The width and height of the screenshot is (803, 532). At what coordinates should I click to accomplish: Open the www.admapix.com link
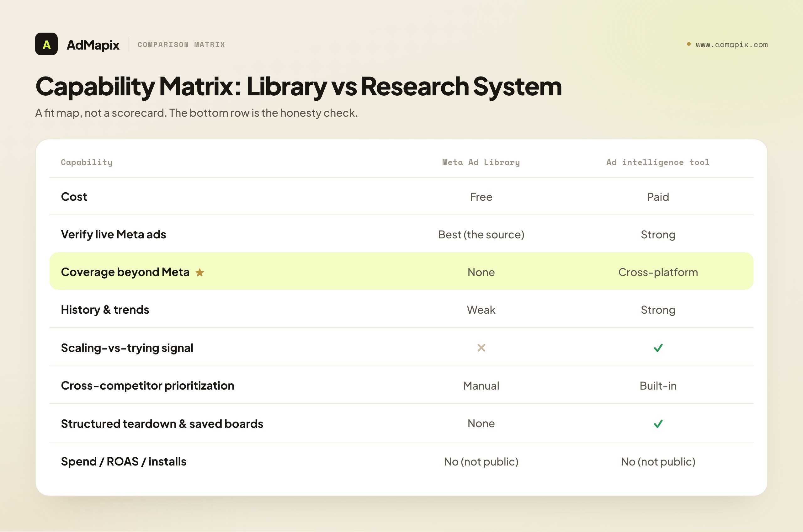click(x=732, y=45)
